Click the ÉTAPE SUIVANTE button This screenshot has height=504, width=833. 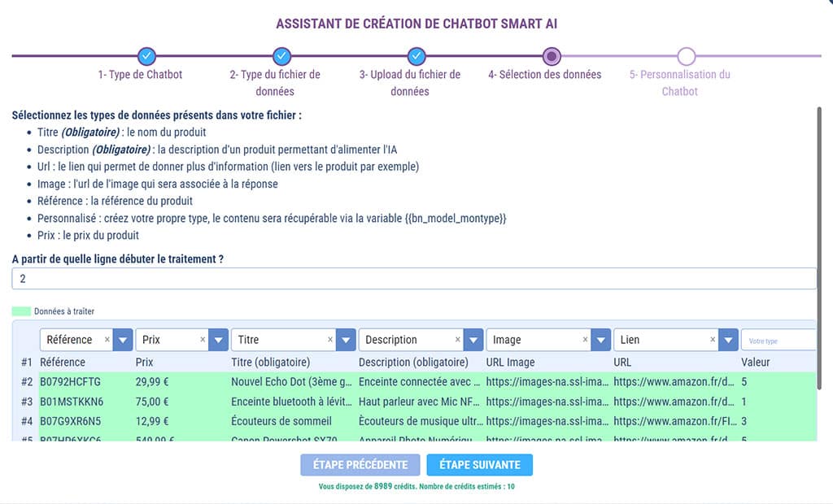479,464
